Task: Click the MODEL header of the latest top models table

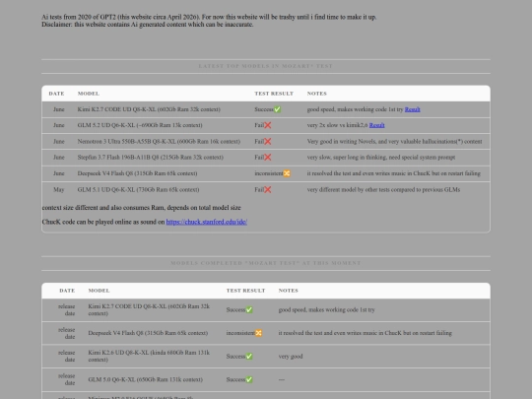Action: click(x=89, y=94)
